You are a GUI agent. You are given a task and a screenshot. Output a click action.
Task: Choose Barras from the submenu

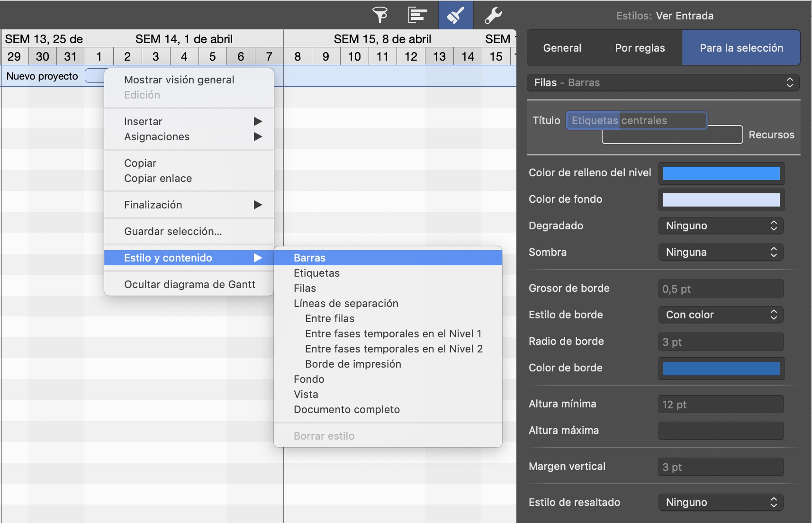(310, 258)
